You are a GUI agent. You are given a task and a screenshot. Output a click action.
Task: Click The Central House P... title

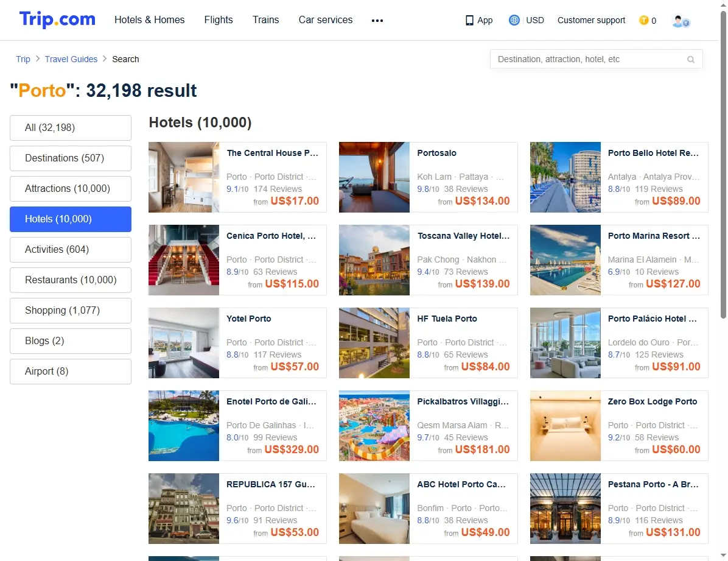(x=273, y=153)
